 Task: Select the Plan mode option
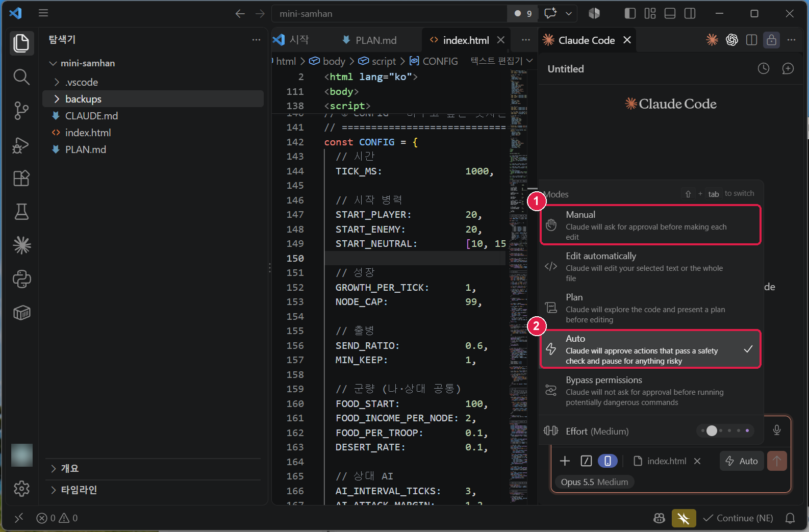pyautogui.click(x=651, y=308)
